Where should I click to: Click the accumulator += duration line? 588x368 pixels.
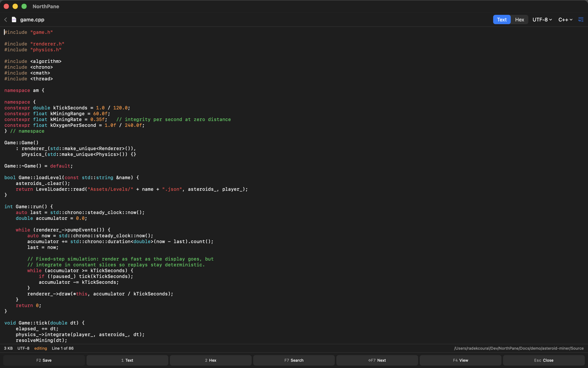tap(120, 242)
